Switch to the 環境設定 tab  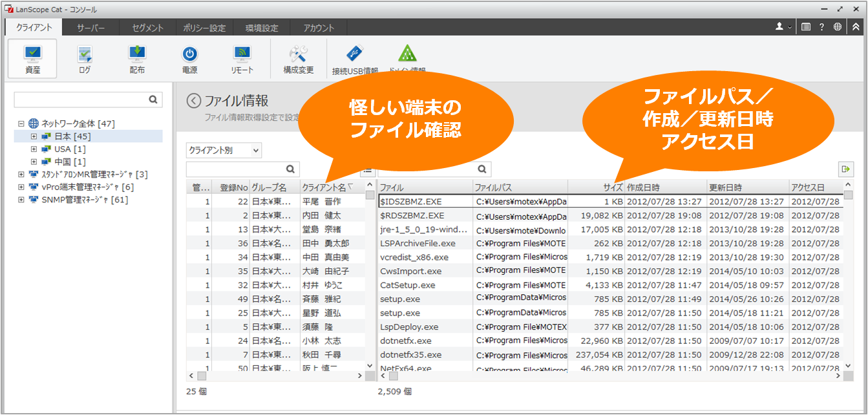click(262, 28)
